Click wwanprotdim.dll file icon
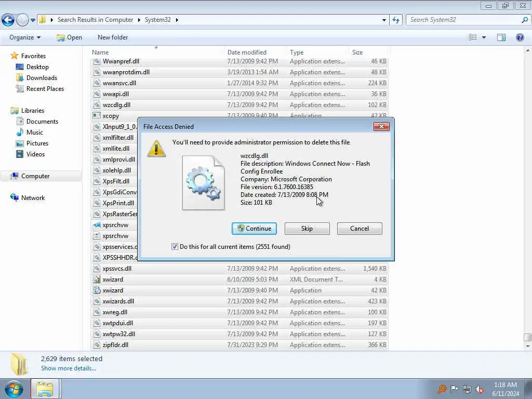Viewport: 532px width, 399px height. pyautogui.click(x=97, y=72)
